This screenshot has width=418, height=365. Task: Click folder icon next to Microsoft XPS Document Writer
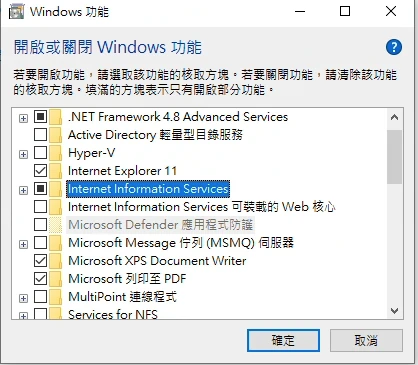[55, 261]
